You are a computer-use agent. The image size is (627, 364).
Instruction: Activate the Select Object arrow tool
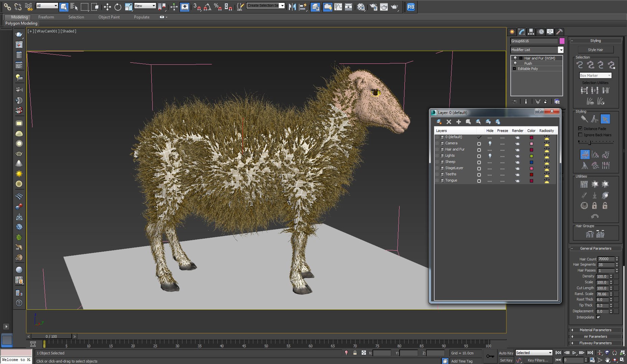(x=63, y=7)
